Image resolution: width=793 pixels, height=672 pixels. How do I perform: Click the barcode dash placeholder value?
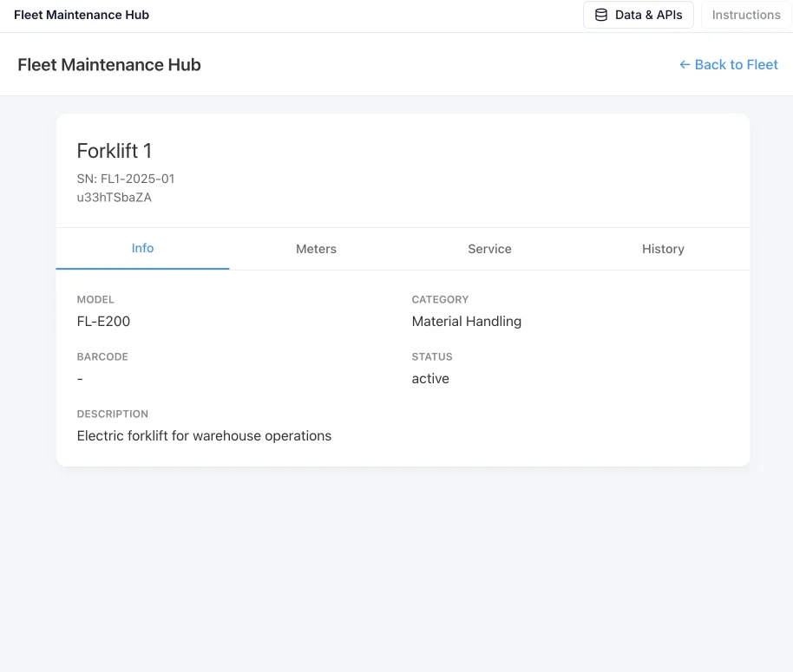click(x=80, y=379)
